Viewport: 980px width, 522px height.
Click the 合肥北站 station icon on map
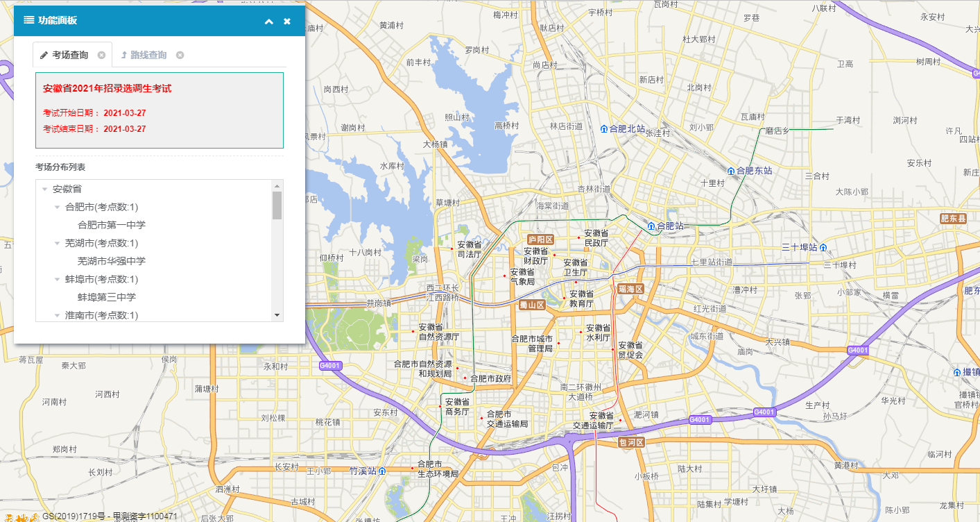click(604, 128)
